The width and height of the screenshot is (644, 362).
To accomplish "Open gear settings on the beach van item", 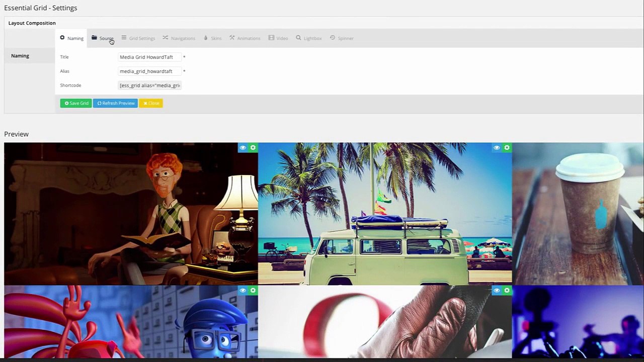I will pos(507,148).
